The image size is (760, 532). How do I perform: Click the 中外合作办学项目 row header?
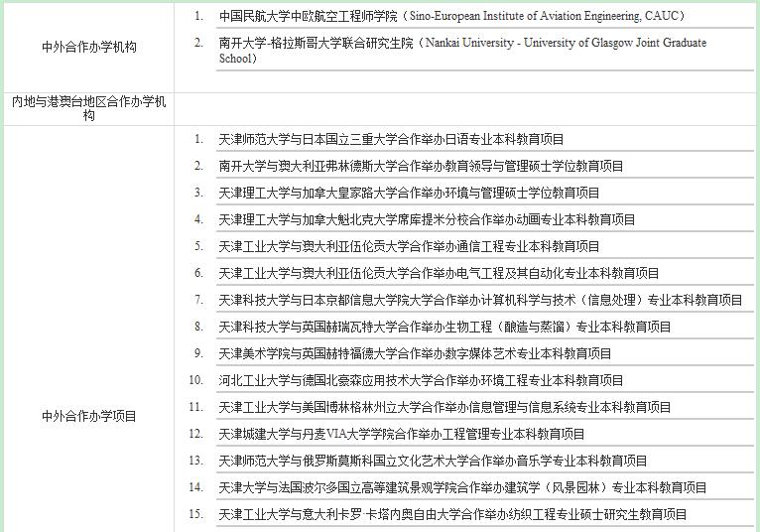pos(88,417)
